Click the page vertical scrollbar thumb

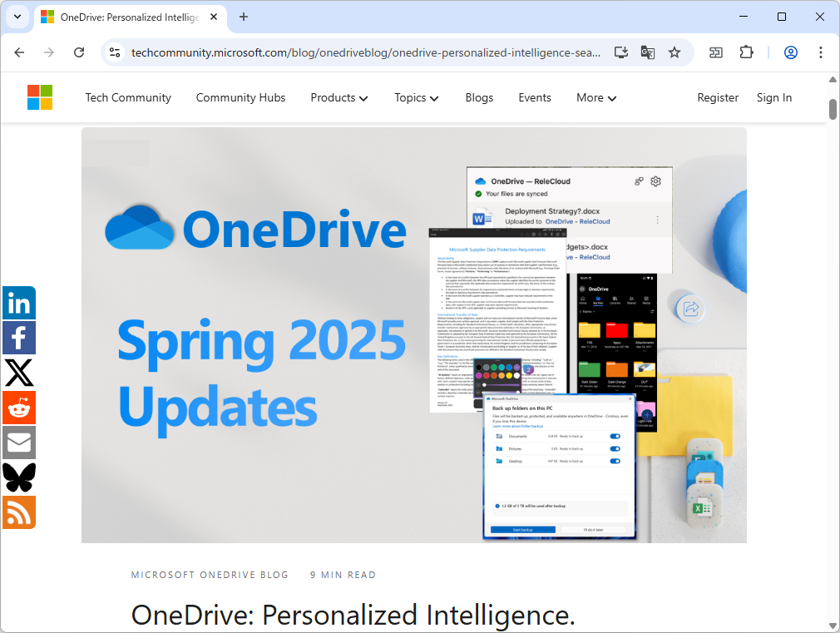click(833, 109)
